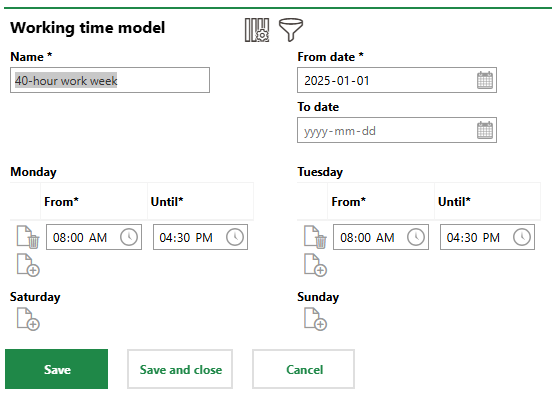The width and height of the screenshot is (552, 399).
Task: Focus the Name text field
Action: point(110,80)
